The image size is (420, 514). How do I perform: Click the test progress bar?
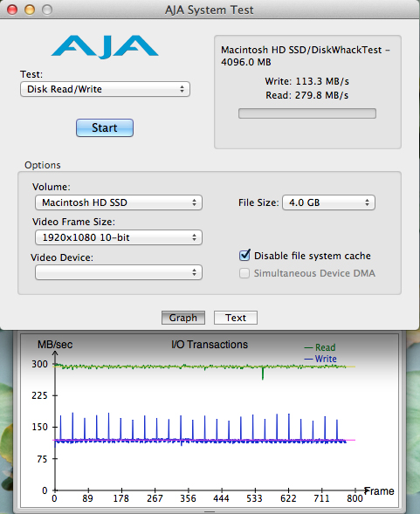307,113
